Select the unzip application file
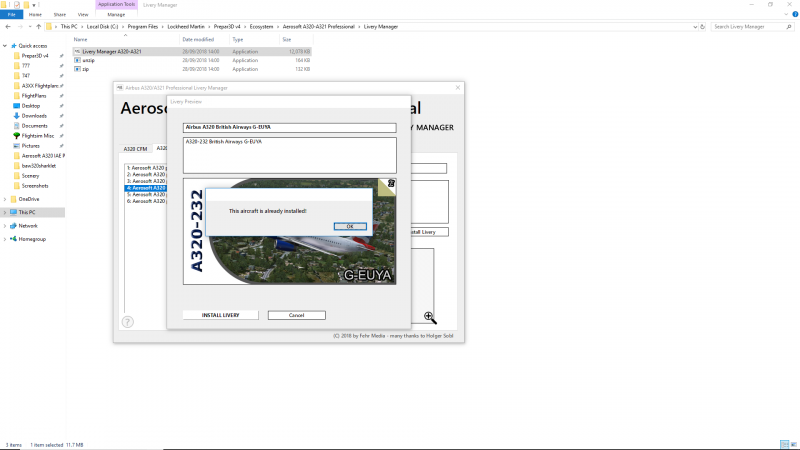This screenshot has width=800, height=450. coord(192,60)
